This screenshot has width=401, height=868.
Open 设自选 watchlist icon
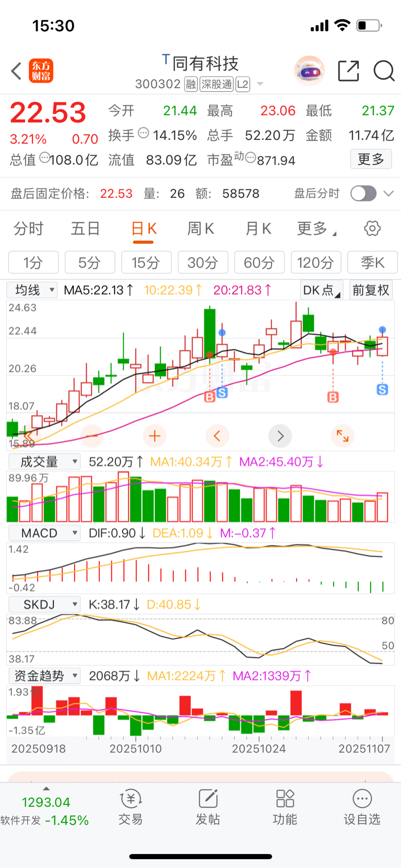pos(362,807)
